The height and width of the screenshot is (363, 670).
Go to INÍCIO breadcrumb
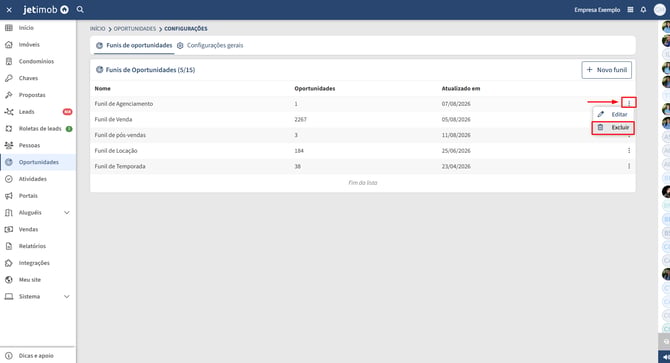97,29
